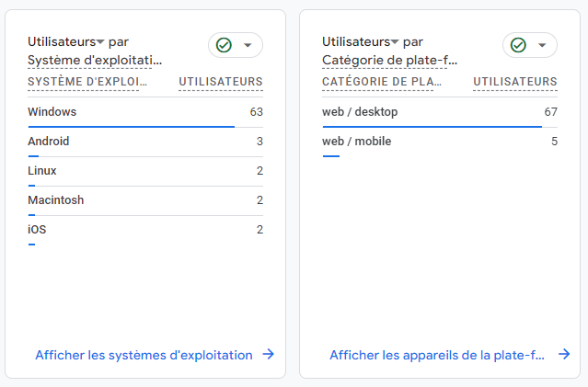This screenshot has height=387, width=588.
Task: Click the green checkmark on the platform category card
Action: coord(518,45)
